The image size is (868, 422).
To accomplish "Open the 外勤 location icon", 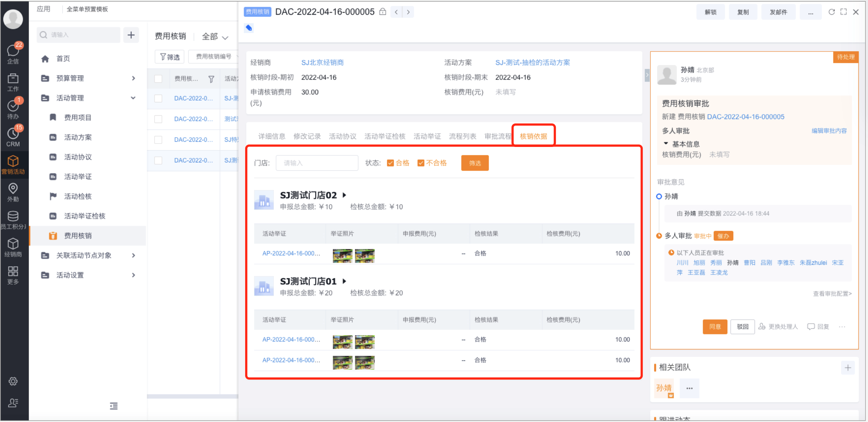I will pyautogui.click(x=13, y=191).
